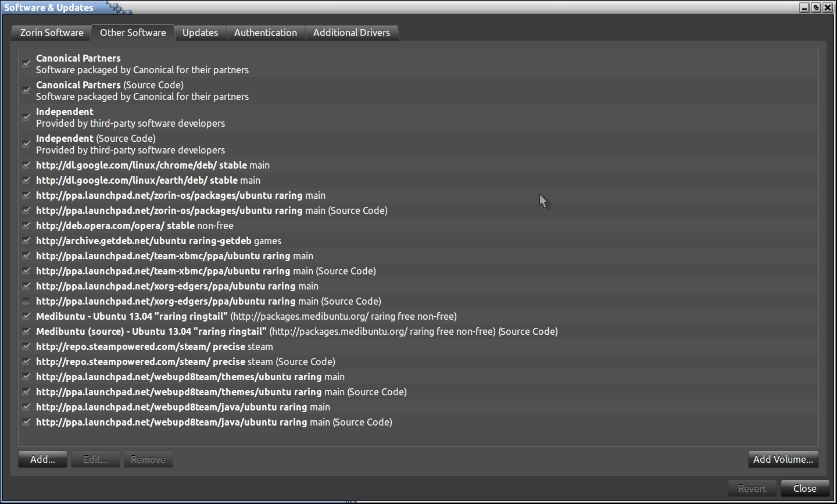The image size is (837, 504).
Task: Uncheck the Canonical Partners repository checkbox
Action: click(26, 64)
